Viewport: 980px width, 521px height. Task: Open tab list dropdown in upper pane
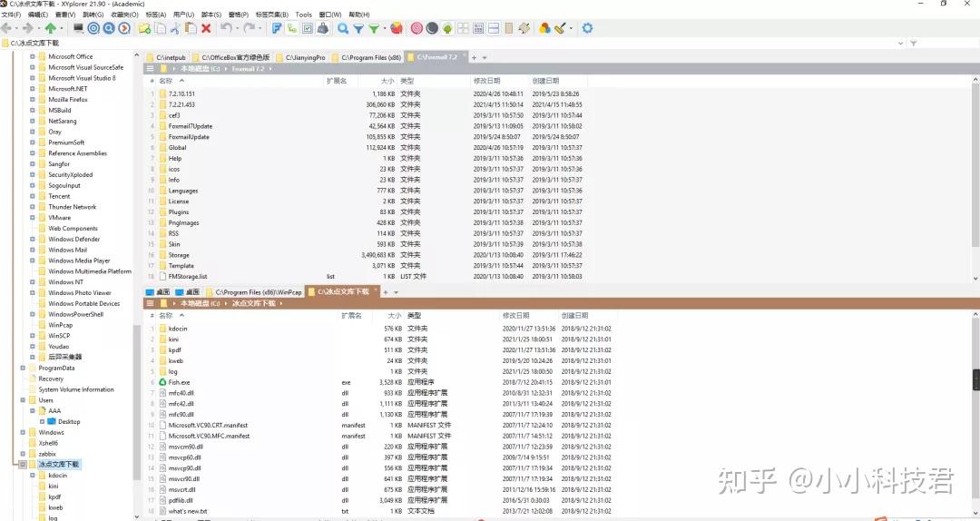pyautogui.click(x=485, y=57)
